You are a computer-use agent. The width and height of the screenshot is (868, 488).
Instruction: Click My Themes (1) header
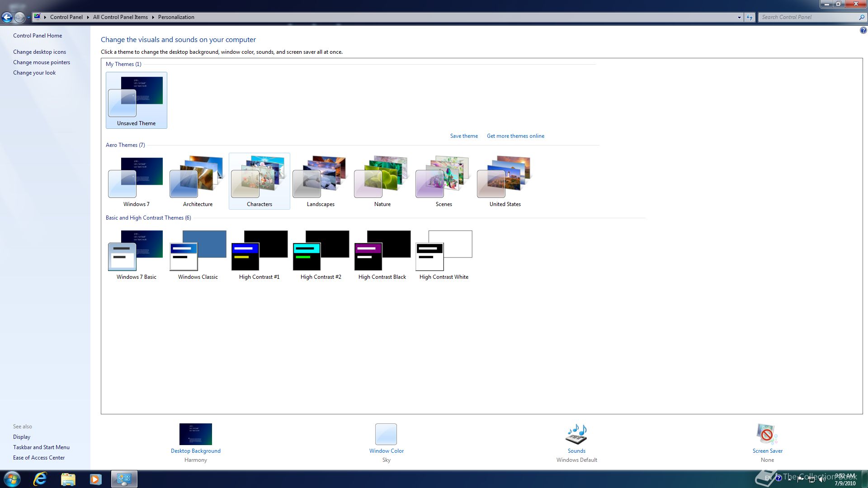[123, 64]
